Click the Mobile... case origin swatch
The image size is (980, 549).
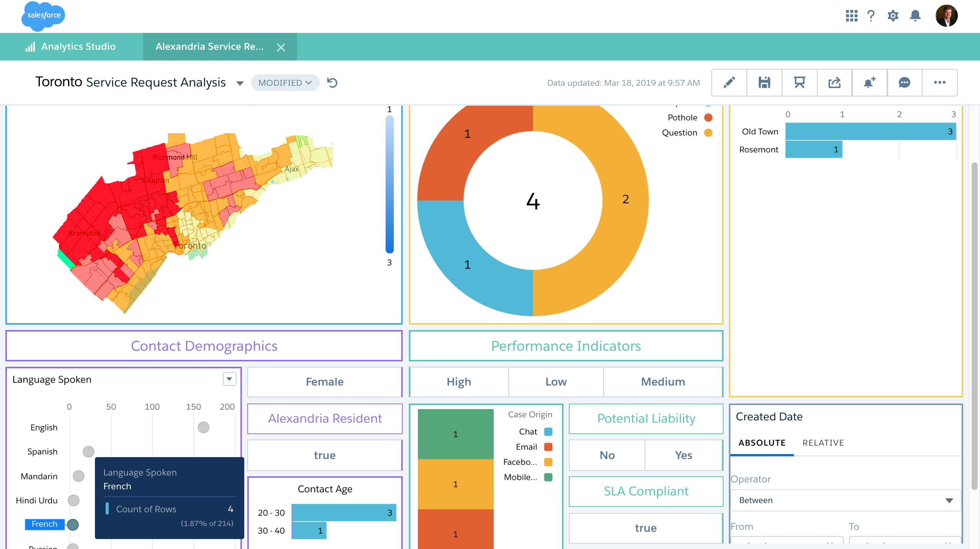pyautogui.click(x=548, y=477)
